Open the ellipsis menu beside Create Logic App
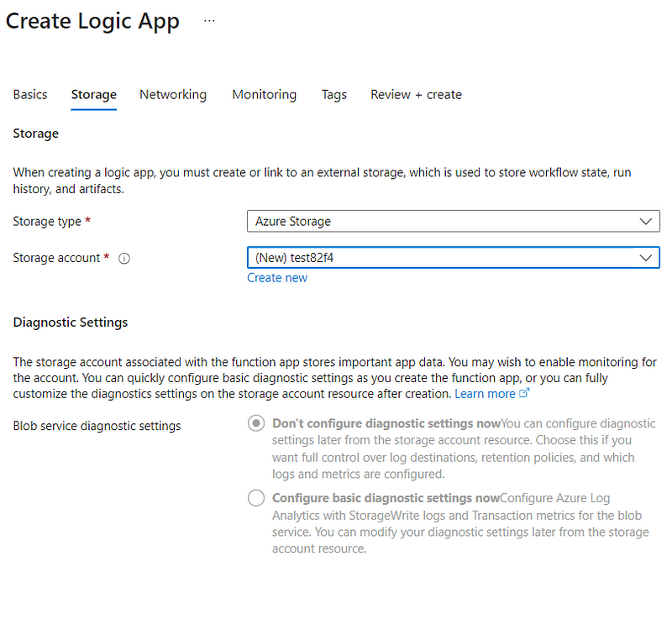The width and height of the screenshot is (672, 640). pos(209,21)
